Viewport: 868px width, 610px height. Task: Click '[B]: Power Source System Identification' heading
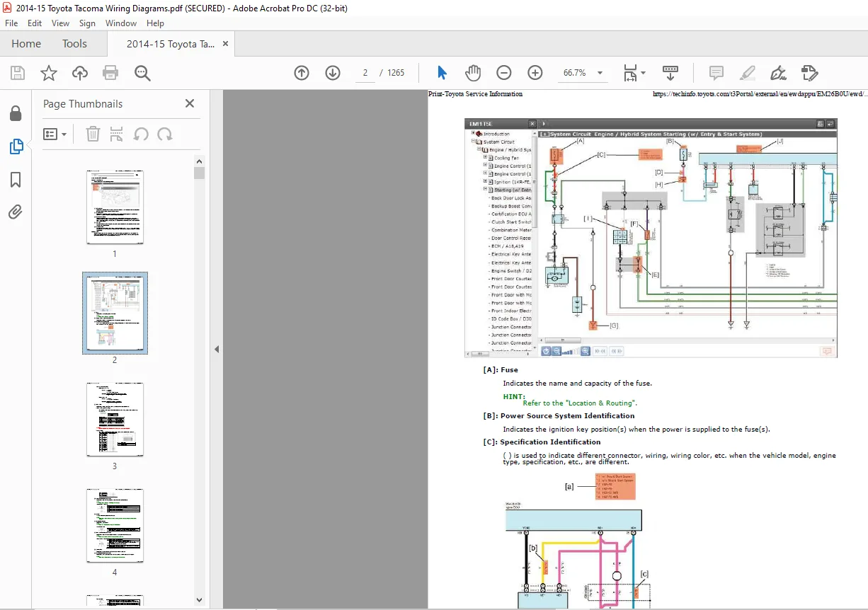pyautogui.click(x=559, y=415)
